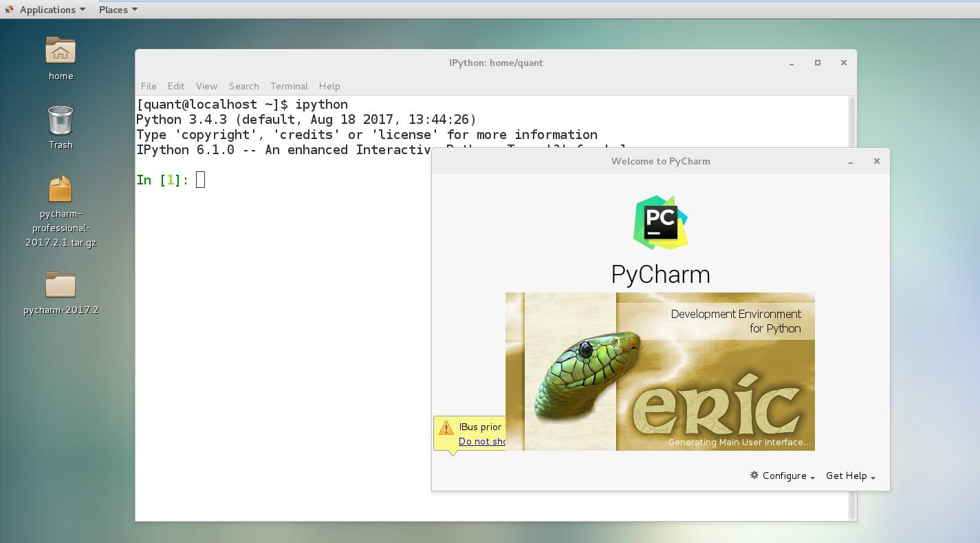Expand the Get Help dropdown in PyCharm
This screenshot has width=980, height=543.
pos(851,476)
